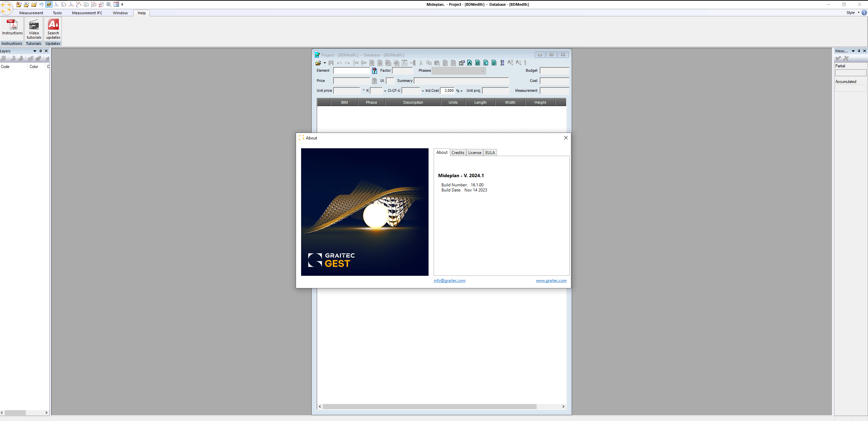Toggle the Meas... panel pin
This screenshot has height=421, width=868.
[x=859, y=51]
